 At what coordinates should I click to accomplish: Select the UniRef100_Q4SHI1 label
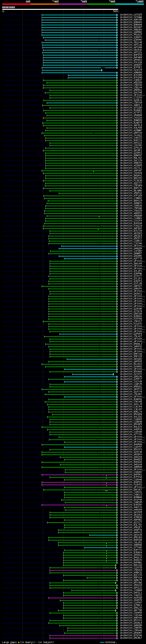click(x=131, y=294)
